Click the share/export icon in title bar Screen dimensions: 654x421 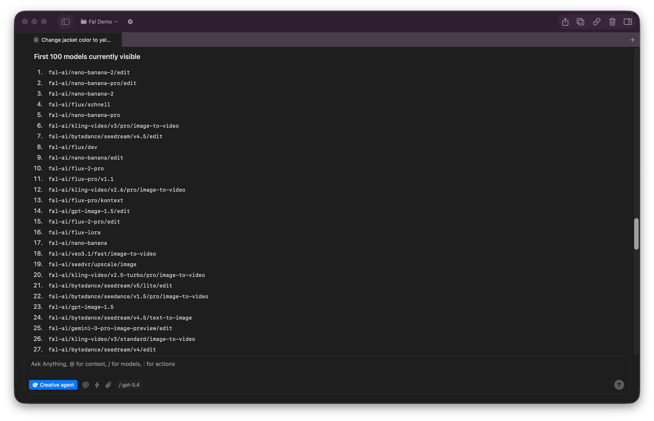pyautogui.click(x=565, y=22)
